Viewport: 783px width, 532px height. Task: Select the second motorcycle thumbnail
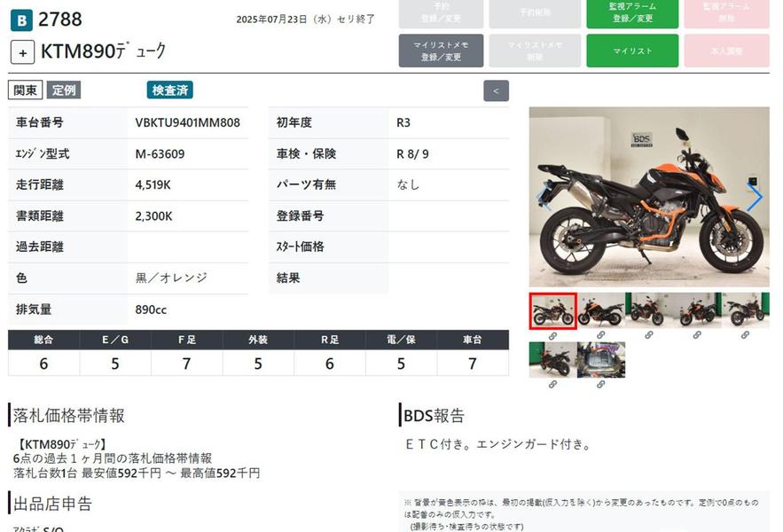(x=601, y=310)
